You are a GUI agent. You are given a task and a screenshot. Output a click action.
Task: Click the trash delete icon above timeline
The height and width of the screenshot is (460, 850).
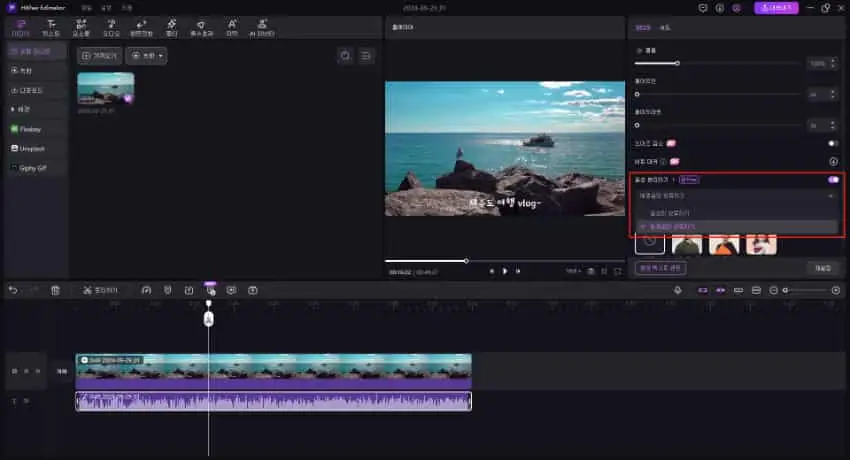click(55, 290)
